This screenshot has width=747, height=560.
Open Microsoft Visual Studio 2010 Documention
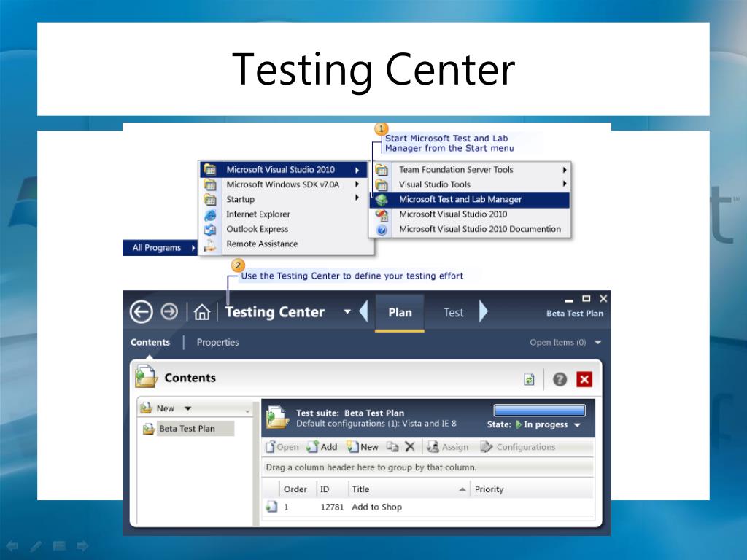[470, 229]
